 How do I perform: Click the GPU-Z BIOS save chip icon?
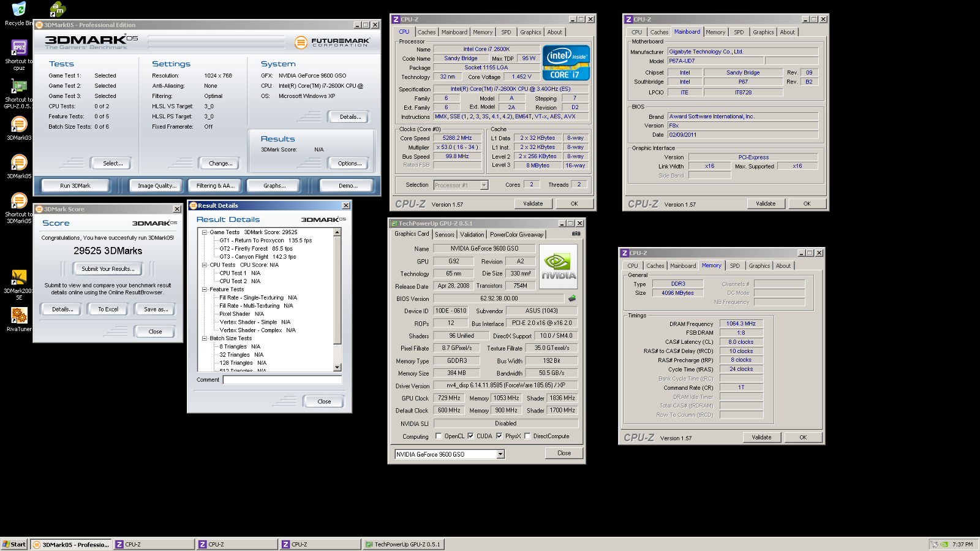572,298
